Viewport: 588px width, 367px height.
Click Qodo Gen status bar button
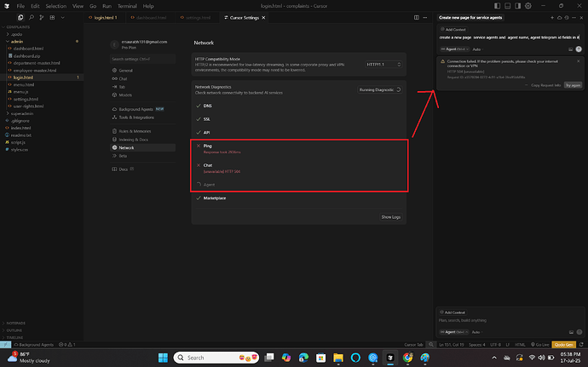pyautogui.click(x=563, y=345)
